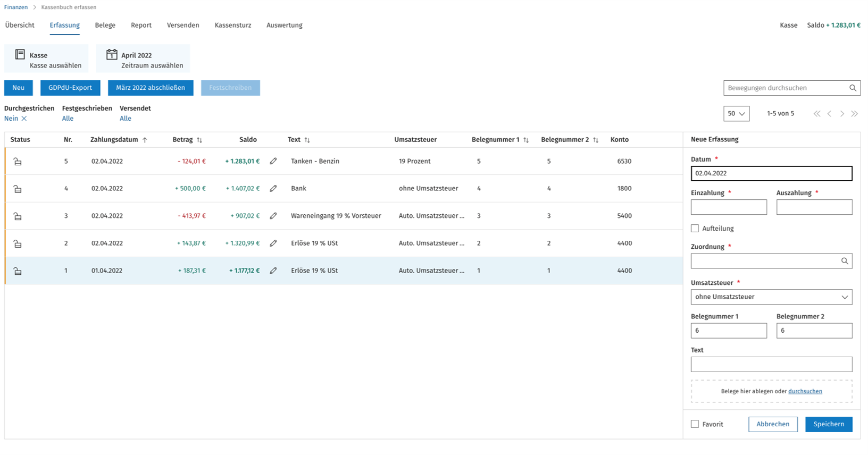868x455 pixels.
Task: Open the Umsatzsteuer dropdown
Action: coord(771,297)
